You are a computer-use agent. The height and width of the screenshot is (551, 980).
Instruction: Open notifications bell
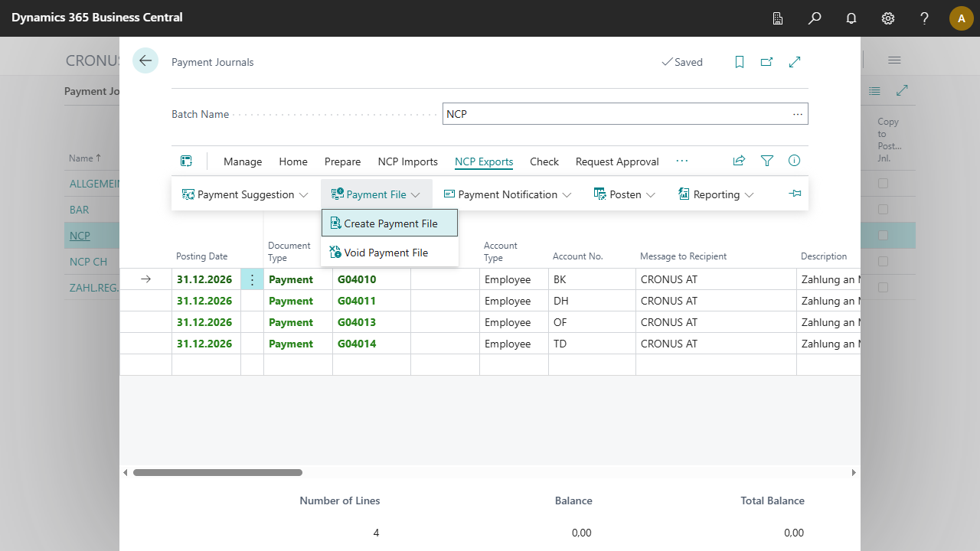(851, 18)
